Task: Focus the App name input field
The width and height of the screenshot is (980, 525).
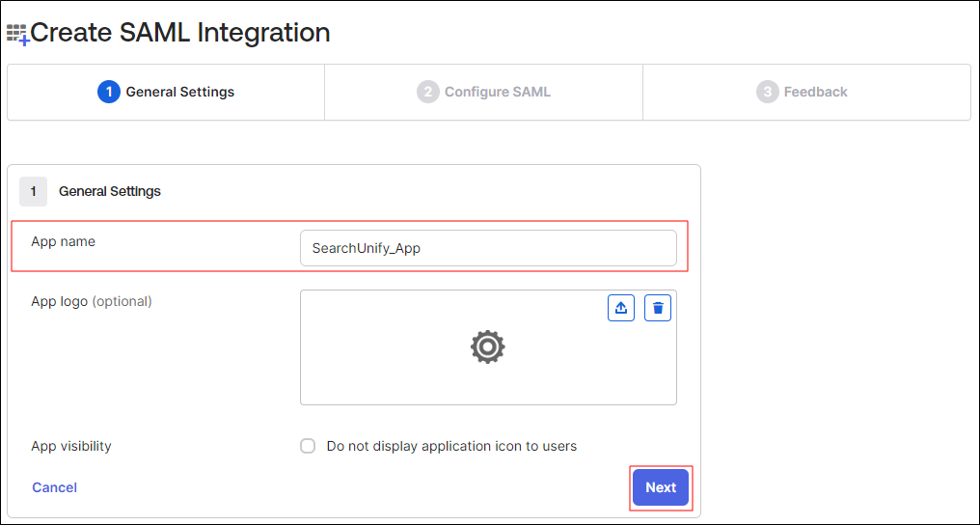Action: [x=488, y=248]
